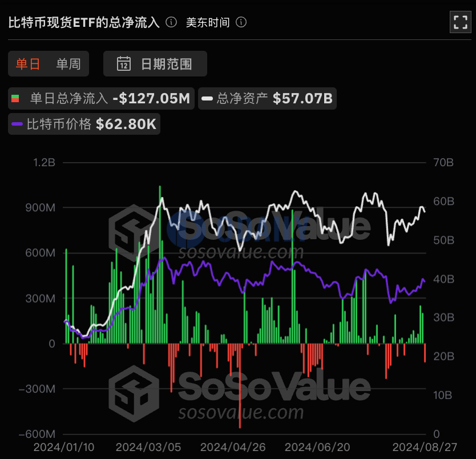Click the 2024/03/05 x-axis date label

coord(148,447)
